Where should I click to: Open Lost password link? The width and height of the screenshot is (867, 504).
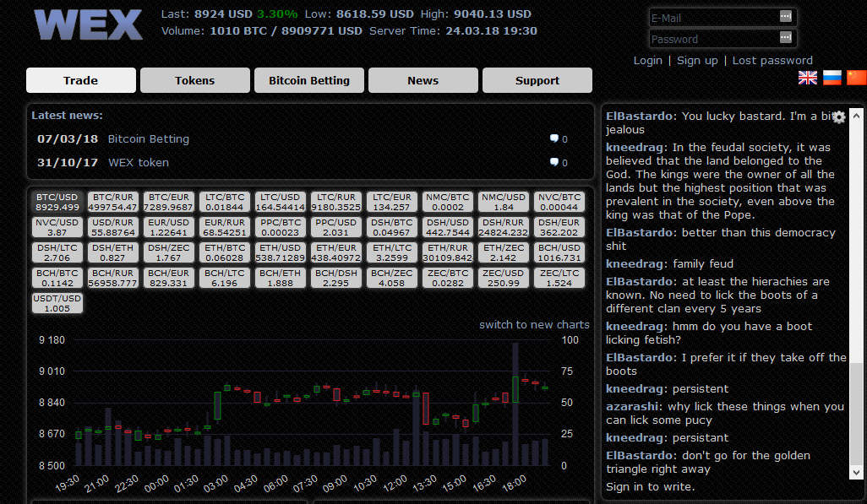pyautogui.click(x=772, y=60)
